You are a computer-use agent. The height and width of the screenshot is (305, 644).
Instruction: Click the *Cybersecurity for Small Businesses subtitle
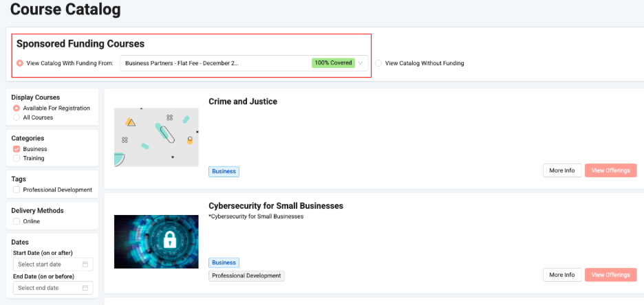pos(256,216)
